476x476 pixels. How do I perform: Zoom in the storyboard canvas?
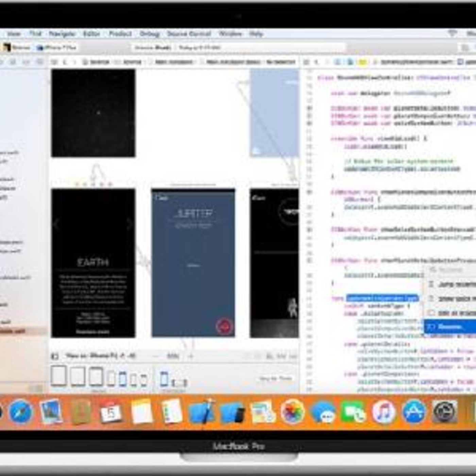tap(191, 356)
